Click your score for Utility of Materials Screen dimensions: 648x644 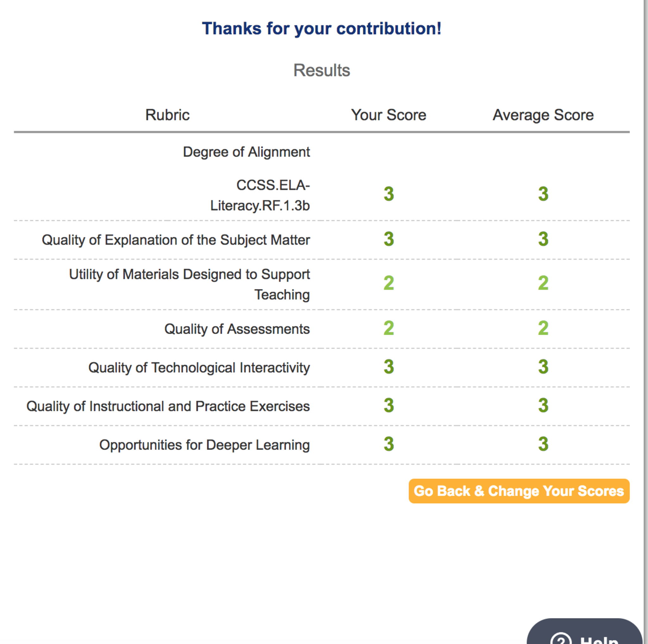(x=389, y=283)
